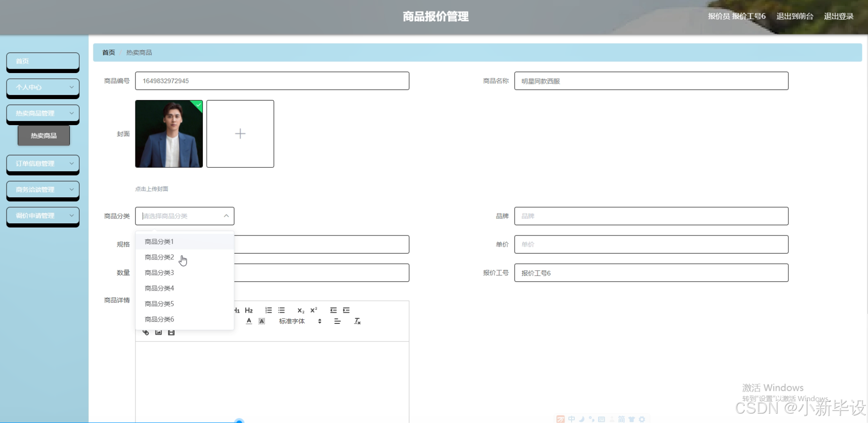Go to 首页 in the breadcrumb
Image resolution: width=868 pixels, height=423 pixels.
coord(108,52)
